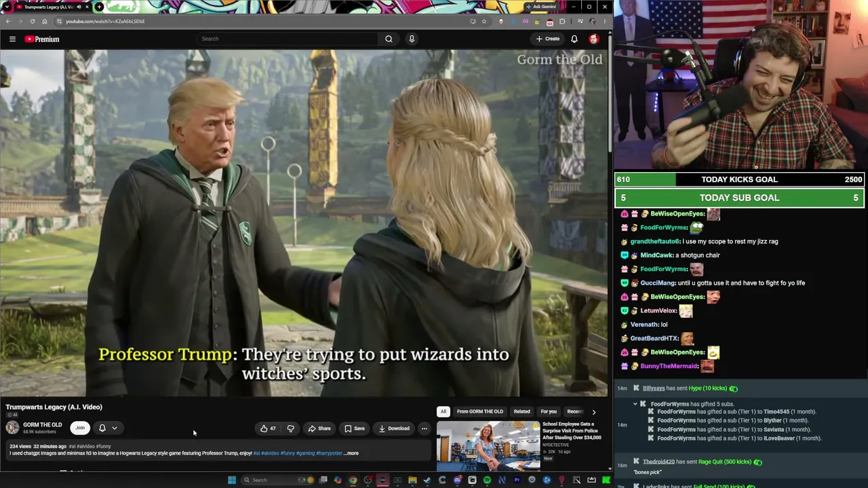Click the Chrome address bar URL
Screen dimensions: 868x488
coord(105,21)
